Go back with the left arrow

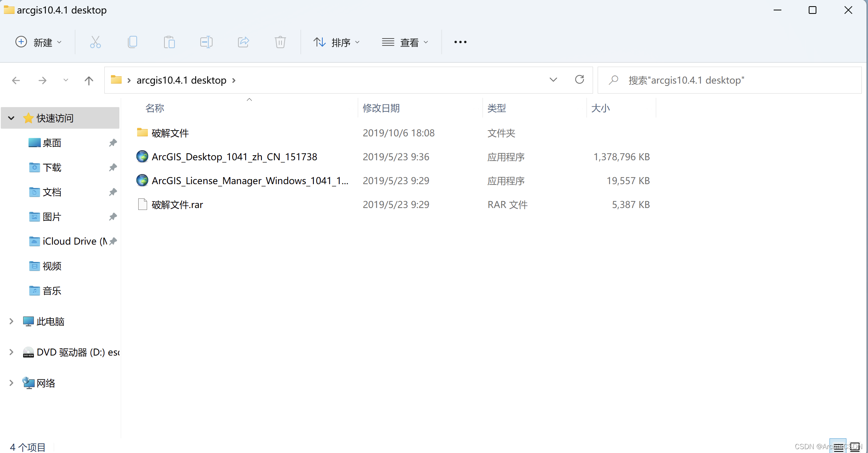[x=16, y=80]
